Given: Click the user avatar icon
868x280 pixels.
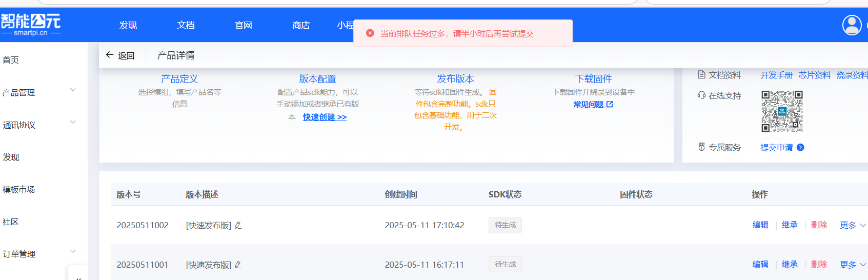Looking at the screenshot, I should [x=852, y=25].
